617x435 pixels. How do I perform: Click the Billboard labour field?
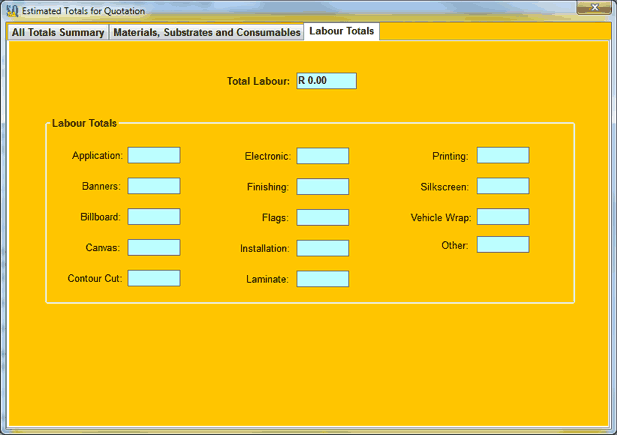point(154,217)
